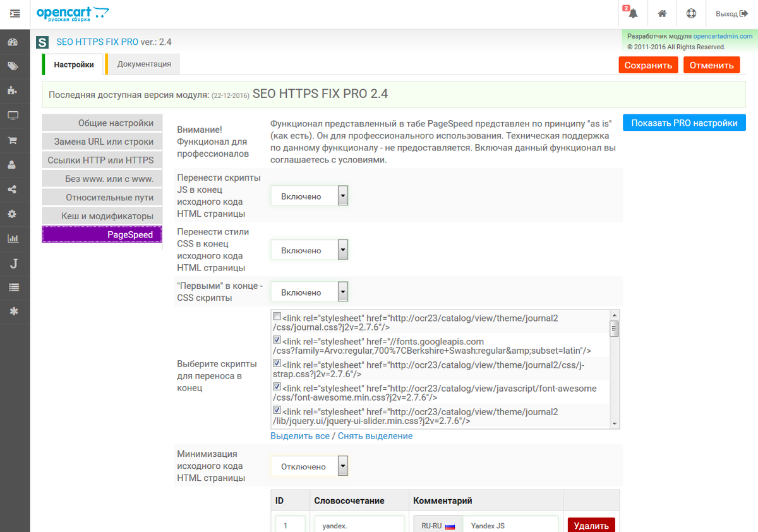Screen dimensions: 758x532
Task: Click the Отменить button
Action: [x=711, y=65]
